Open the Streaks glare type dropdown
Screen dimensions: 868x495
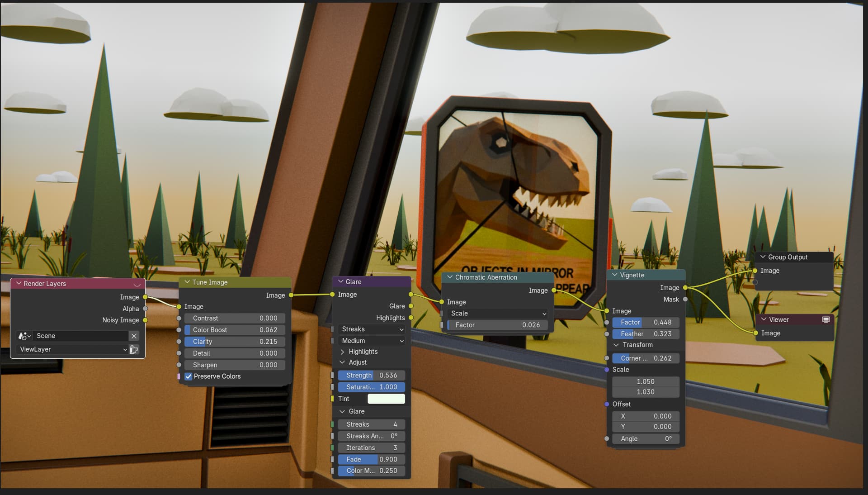(x=372, y=329)
